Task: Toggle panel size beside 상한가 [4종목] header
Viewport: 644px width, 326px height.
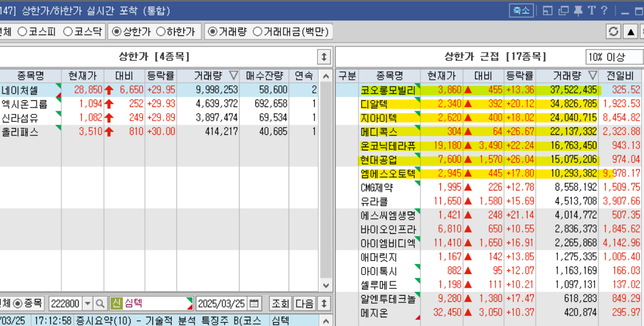Action: [324, 57]
